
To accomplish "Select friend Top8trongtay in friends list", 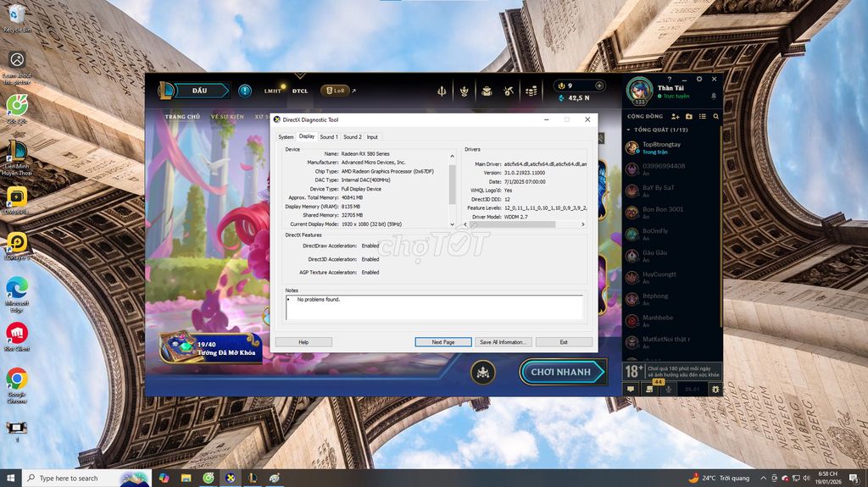I will click(x=661, y=148).
